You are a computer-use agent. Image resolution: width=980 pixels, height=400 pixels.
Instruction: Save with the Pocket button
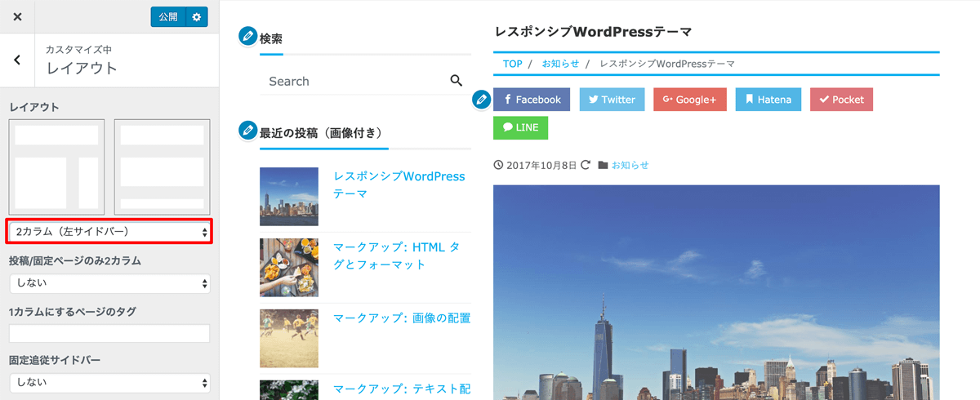coord(842,100)
